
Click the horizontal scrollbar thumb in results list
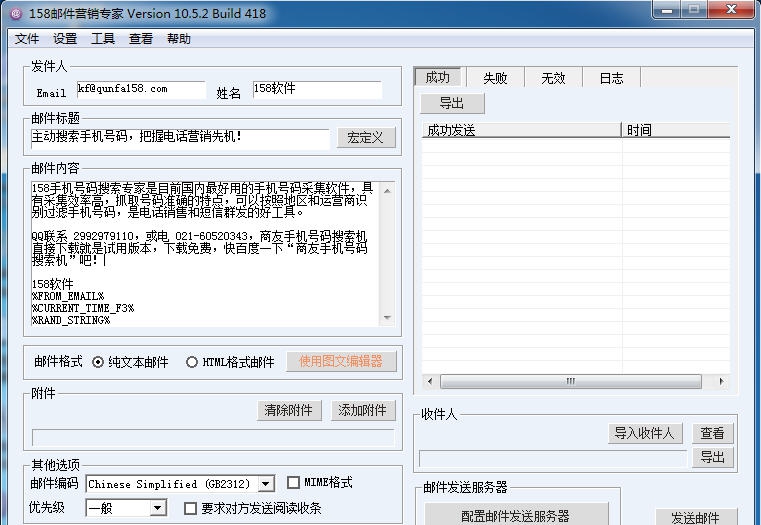coord(571,381)
